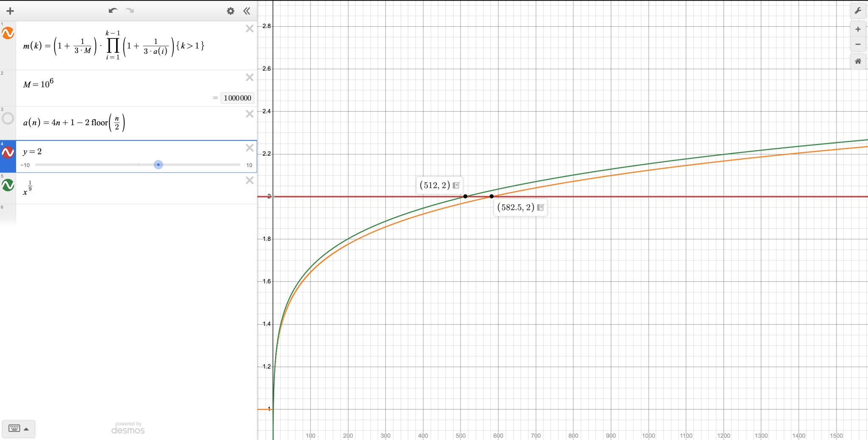This screenshot has width=868, height=440.
Task: Hide the green x^(1/9) curve
Action: (8, 185)
